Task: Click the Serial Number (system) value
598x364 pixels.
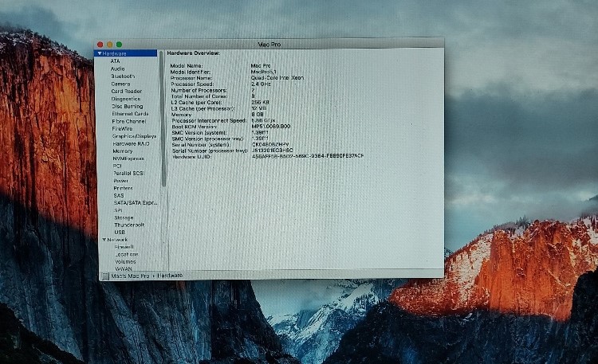Action: click(270, 145)
